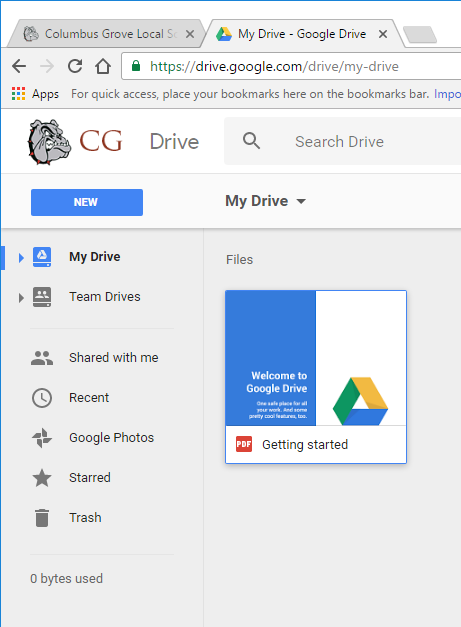Click the Search Drive magnifier icon
Viewport: 461px width, 627px height.
click(x=251, y=141)
